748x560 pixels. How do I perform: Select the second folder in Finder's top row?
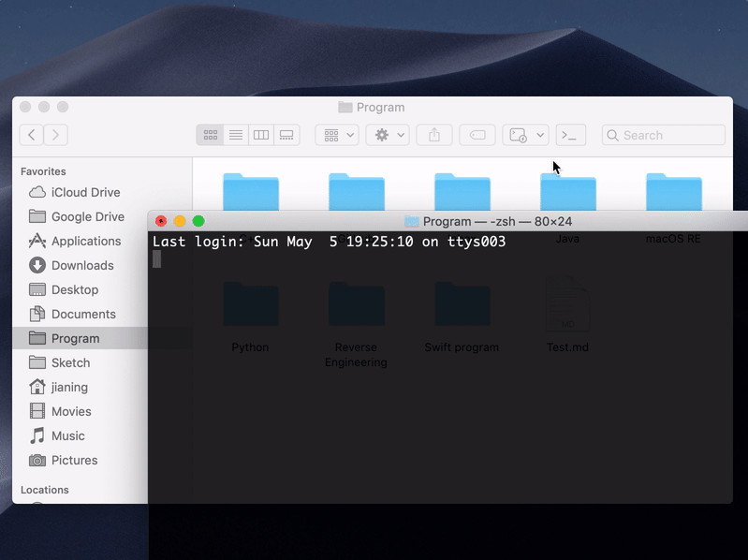point(357,192)
